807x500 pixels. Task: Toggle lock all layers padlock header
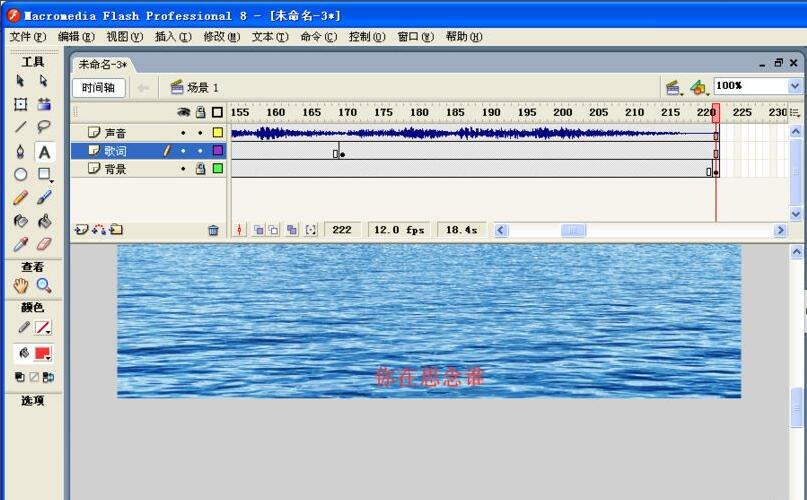pyautogui.click(x=201, y=112)
